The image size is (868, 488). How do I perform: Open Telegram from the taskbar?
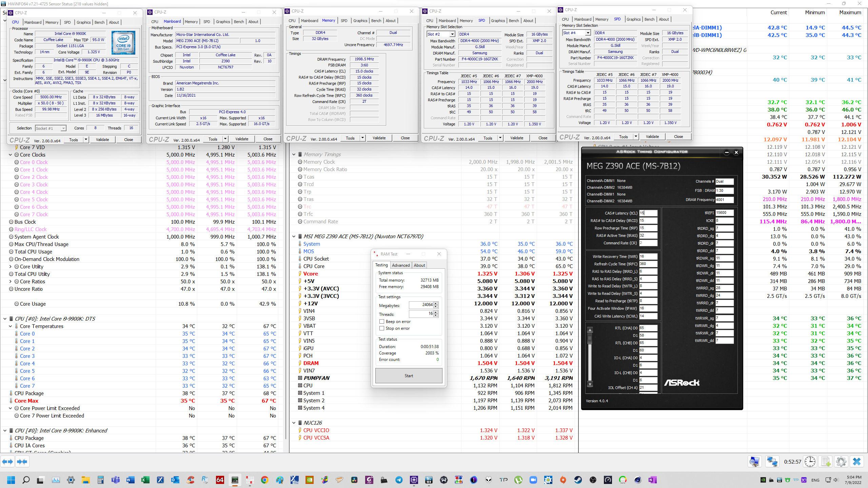pyautogui.click(x=399, y=480)
